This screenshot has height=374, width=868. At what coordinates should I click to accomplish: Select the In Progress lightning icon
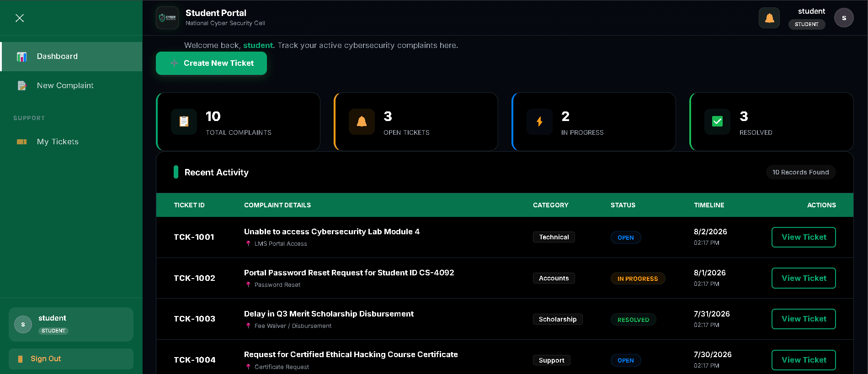[x=539, y=121]
